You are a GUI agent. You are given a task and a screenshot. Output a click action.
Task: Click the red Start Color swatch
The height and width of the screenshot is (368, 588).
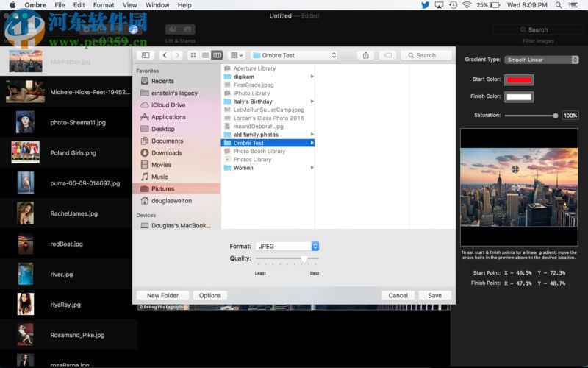519,79
